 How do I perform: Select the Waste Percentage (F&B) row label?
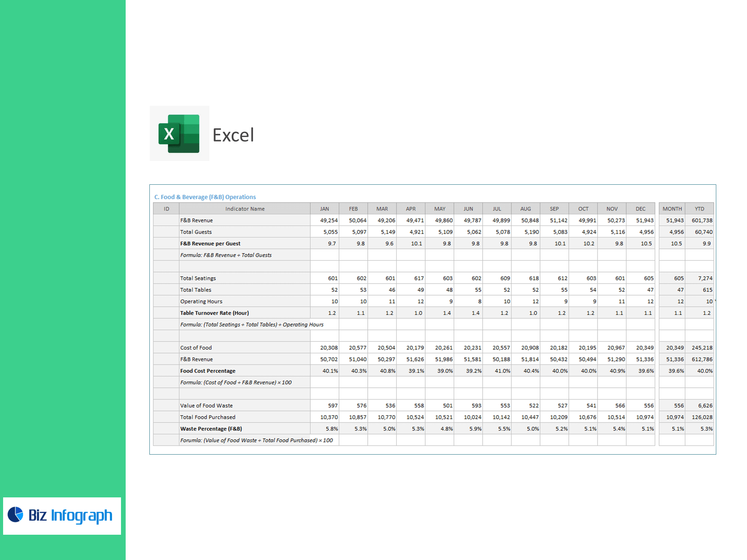(211, 429)
